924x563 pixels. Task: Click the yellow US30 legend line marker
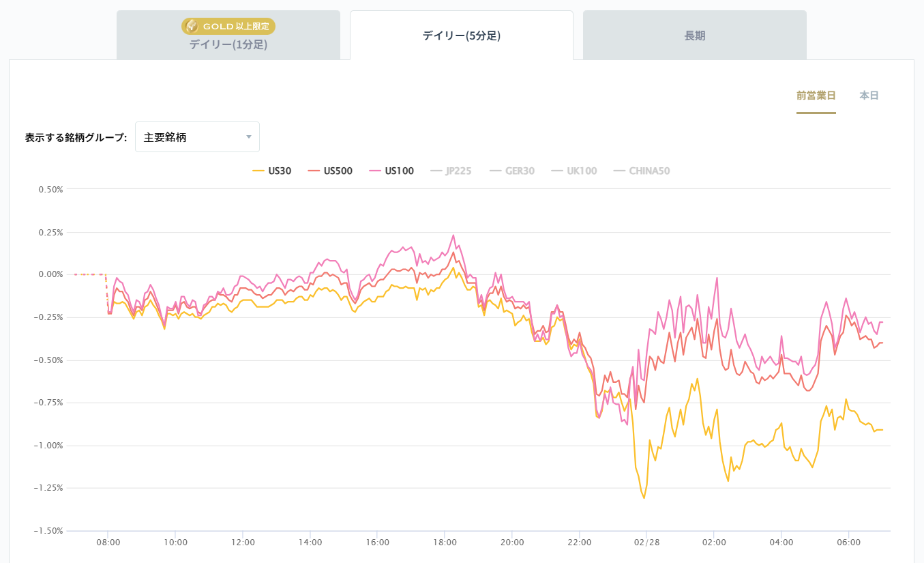pyautogui.click(x=258, y=171)
